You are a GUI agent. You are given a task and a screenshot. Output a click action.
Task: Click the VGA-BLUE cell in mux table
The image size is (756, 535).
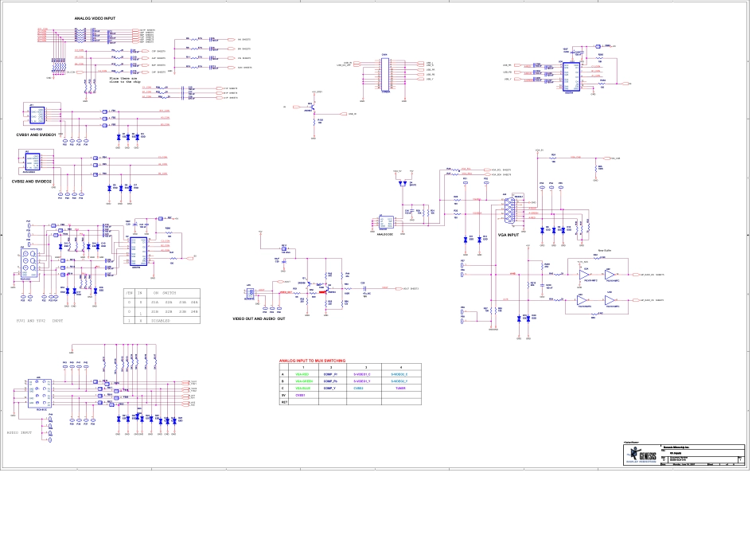[x=303, y=389]
